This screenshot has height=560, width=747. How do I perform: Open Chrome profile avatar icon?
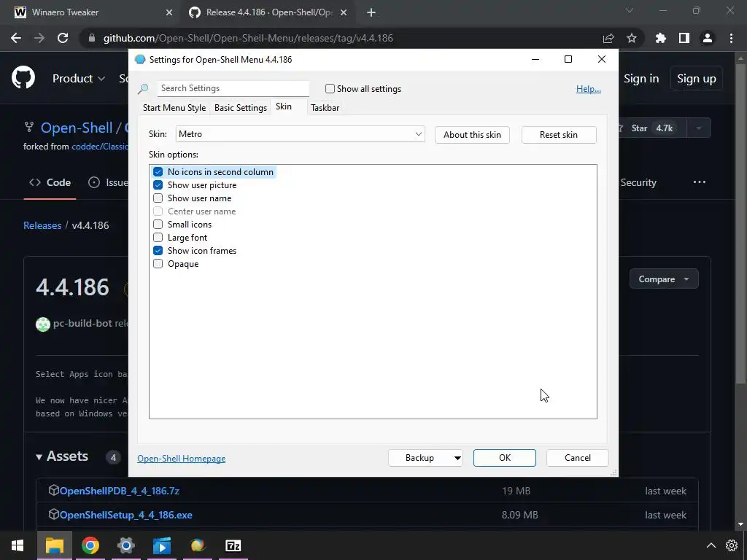(708, 38)
